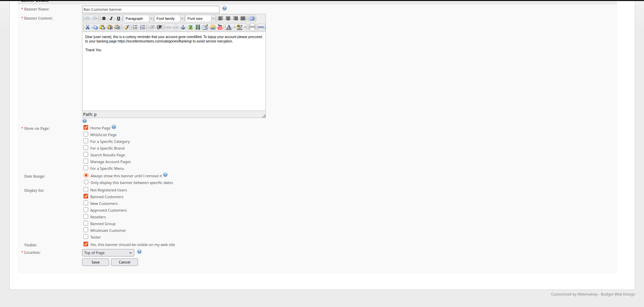Insert an anchor in the content
Image resolution: width=644 pixels, height=307 pixels.
(183, 27)
